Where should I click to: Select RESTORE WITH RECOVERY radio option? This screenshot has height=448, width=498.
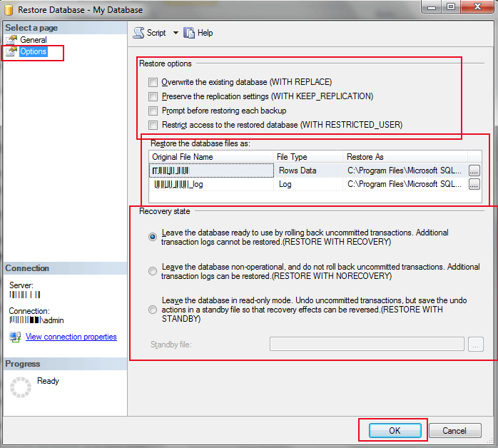pyautogui.click(x=153, y=237)
